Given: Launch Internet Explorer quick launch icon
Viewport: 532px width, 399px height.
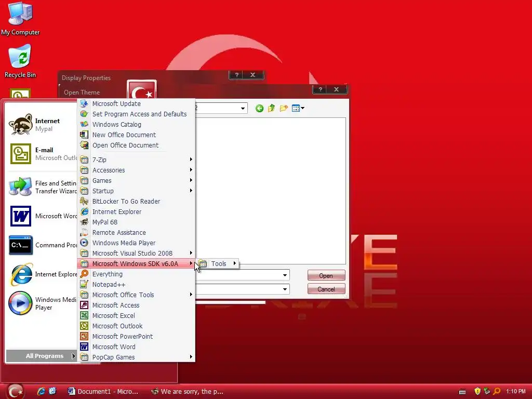Looking at the screenshot, I should (41, 391).
